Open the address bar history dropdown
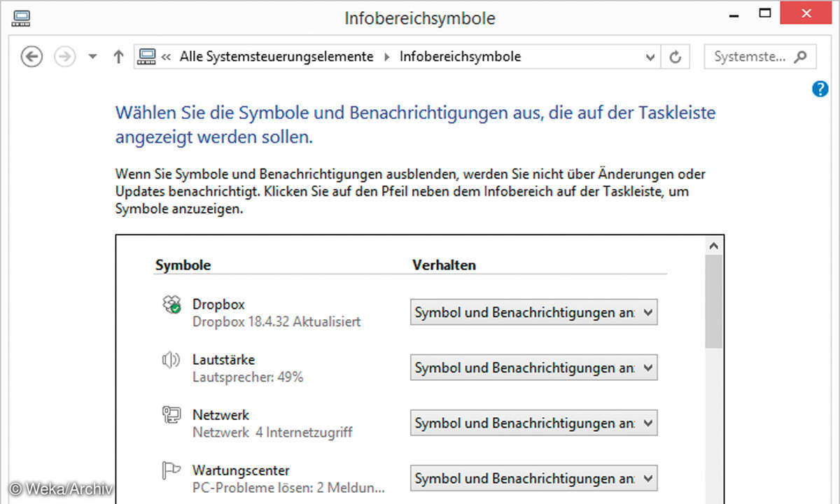The height and width of the screenshot is (504, 840). click(x=650, y=57)
